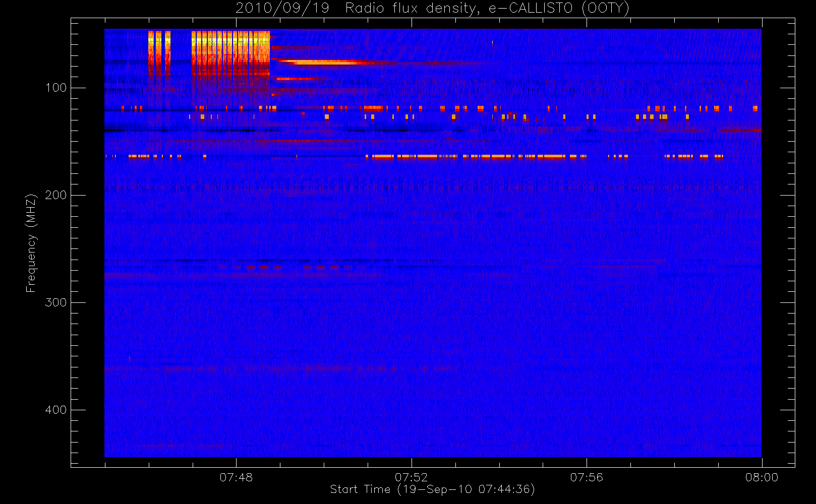Click the x-axis label "Start Time (19-Sep-10 07:44:36)"
This screenshot has height=504, width=816.
[432, 489]
